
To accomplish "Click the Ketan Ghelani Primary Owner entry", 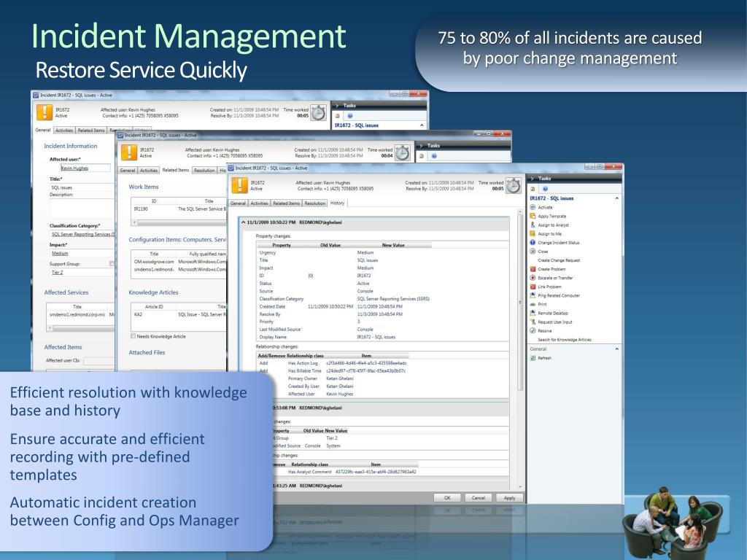I will (x=340, y=378).
